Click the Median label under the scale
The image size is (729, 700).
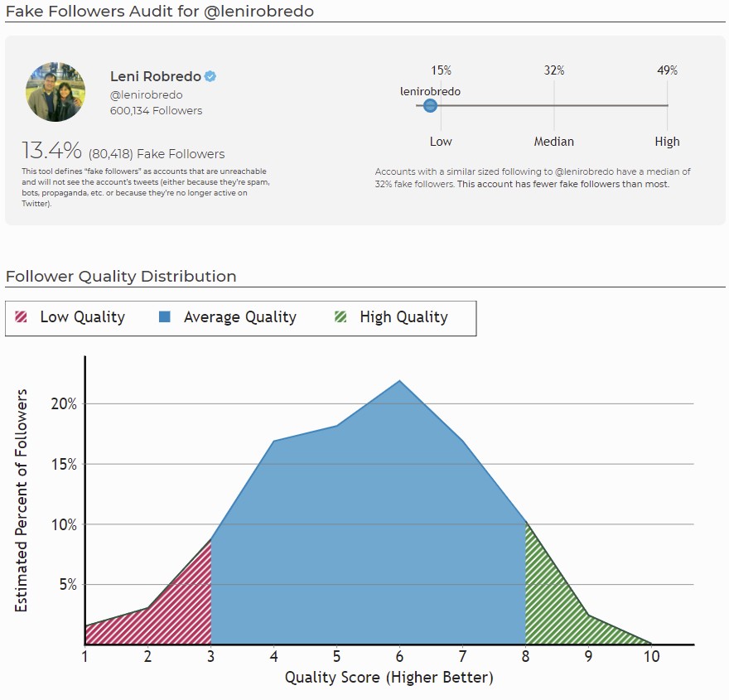coord(553,142)
